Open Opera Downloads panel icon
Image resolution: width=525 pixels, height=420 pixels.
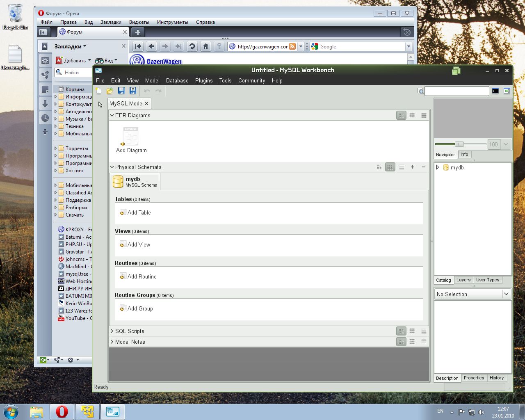tap(45, 104)
